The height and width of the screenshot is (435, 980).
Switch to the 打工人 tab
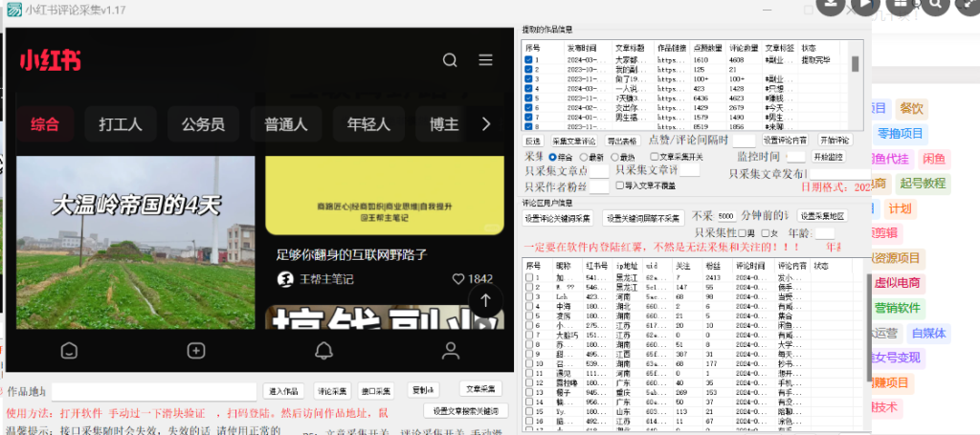[x=121, y=124]
